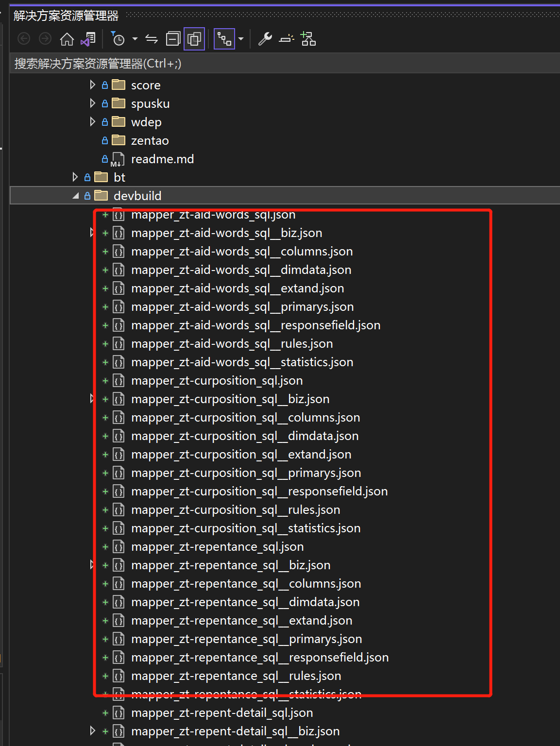Viewport: 560px width, 746px height.
Task: Click the add-hierarchy diagram toolbar icon
Action: [308, 39]
